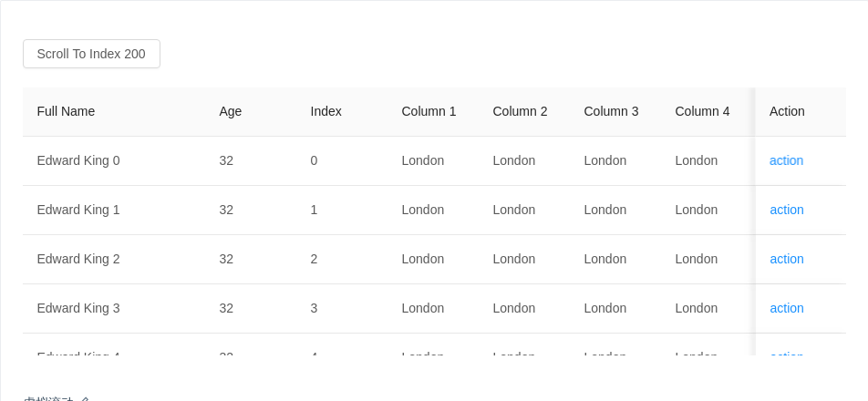Click the action link for Edward King 0
This screenshot has height=401, width=868.
pyautogui.click(x=786, y=160)
